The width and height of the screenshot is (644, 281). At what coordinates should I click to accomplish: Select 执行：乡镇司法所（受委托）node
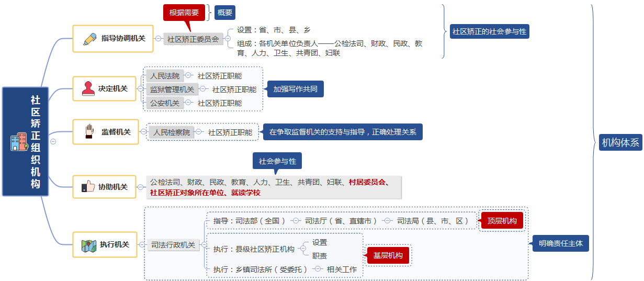261,269
